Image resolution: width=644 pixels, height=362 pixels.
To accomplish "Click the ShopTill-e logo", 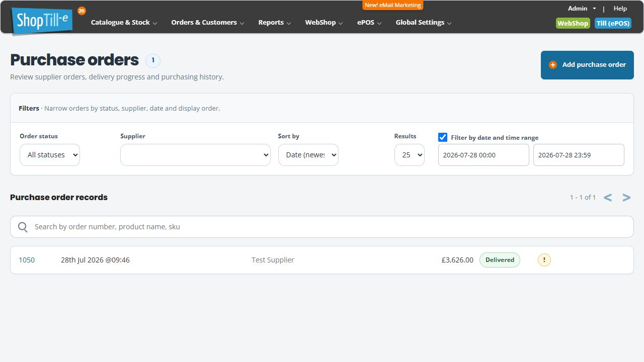I will (x=43, y=21).
